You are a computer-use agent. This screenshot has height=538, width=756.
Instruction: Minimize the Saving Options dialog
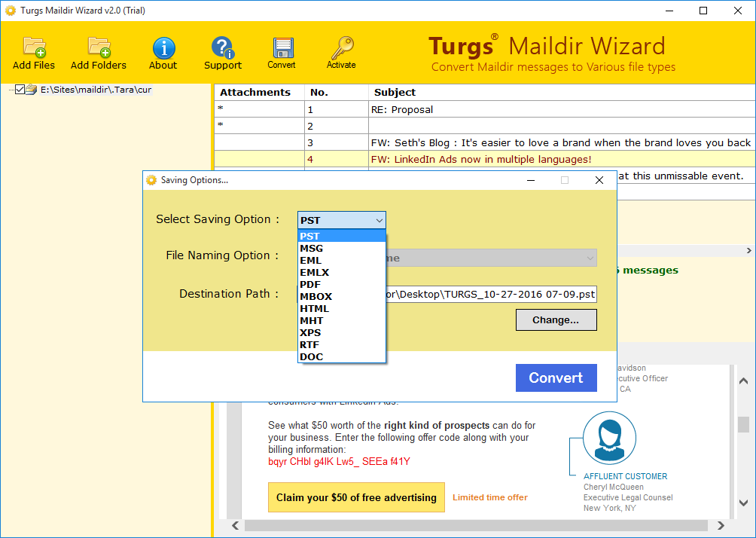(x=531, y=180)
